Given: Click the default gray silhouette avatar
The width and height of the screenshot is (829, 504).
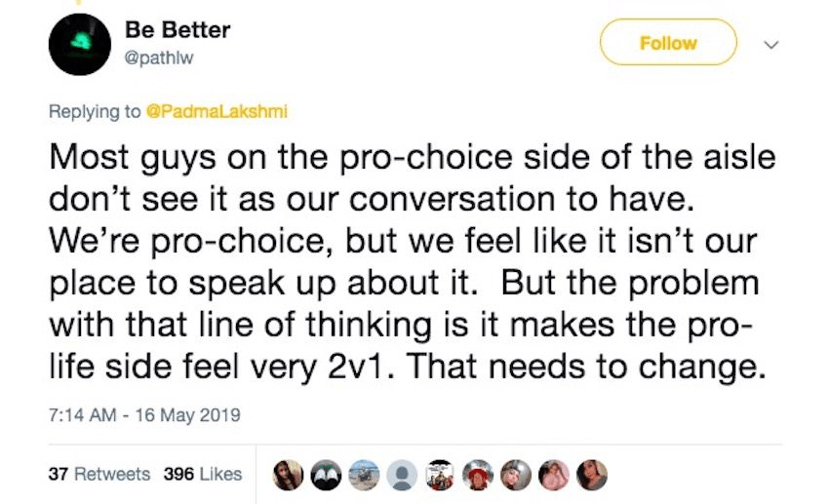Looking at the screenshot, I should (x=401, y=475).
